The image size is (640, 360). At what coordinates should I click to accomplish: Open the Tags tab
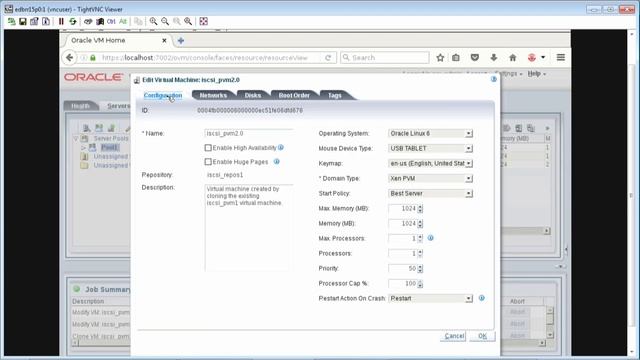pos(335,95)
